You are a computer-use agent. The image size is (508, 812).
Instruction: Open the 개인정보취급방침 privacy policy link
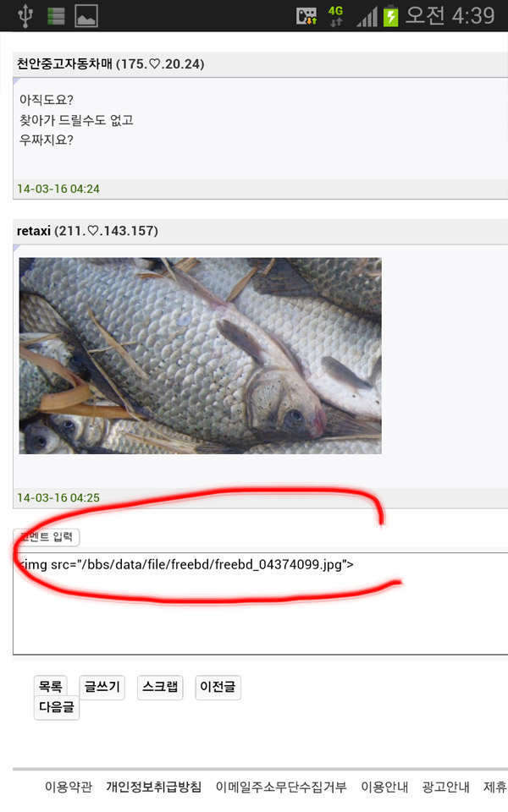(x=154, y=787)
